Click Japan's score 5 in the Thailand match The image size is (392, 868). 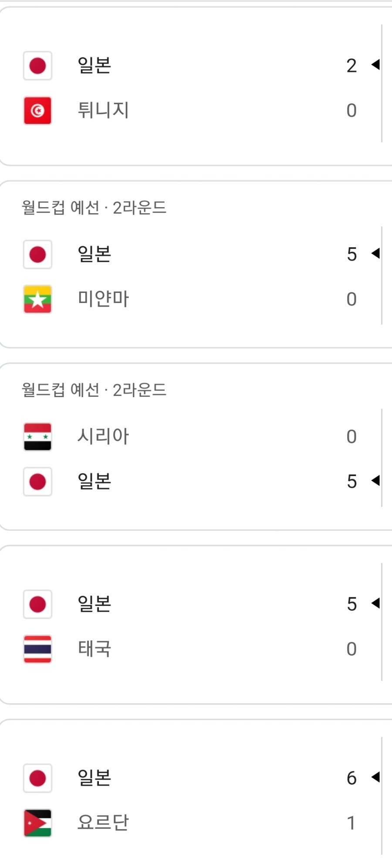click(351, 604)
